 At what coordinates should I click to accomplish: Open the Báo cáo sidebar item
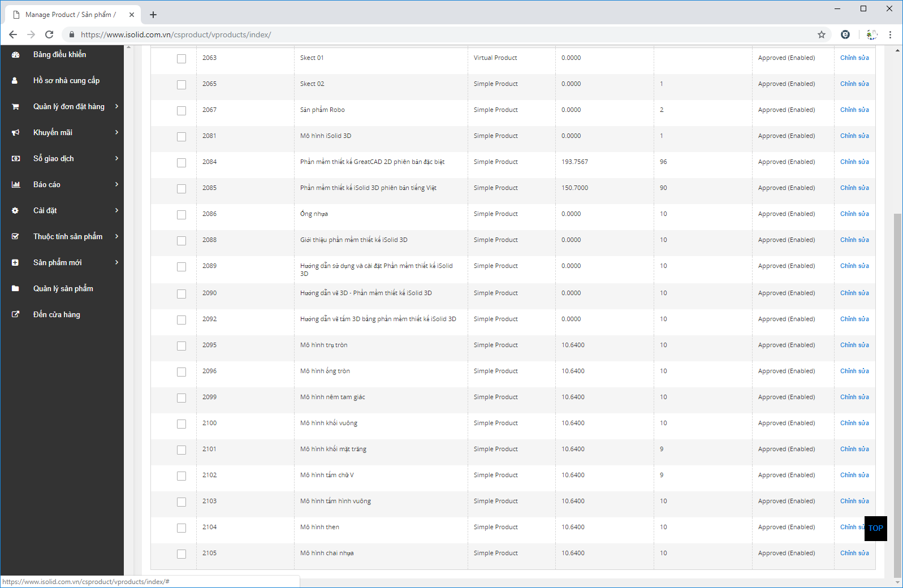coord(46,185)
